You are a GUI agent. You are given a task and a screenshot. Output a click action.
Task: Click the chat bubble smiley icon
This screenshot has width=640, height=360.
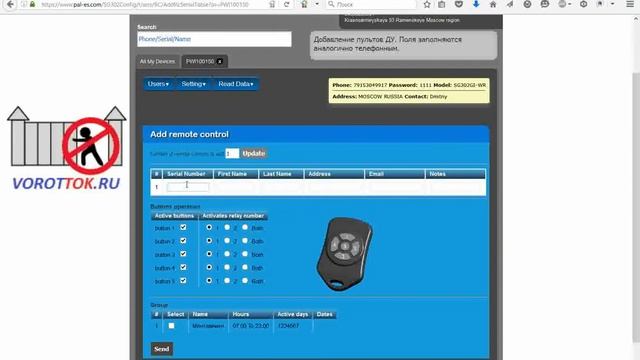click(x=544, y=4)
